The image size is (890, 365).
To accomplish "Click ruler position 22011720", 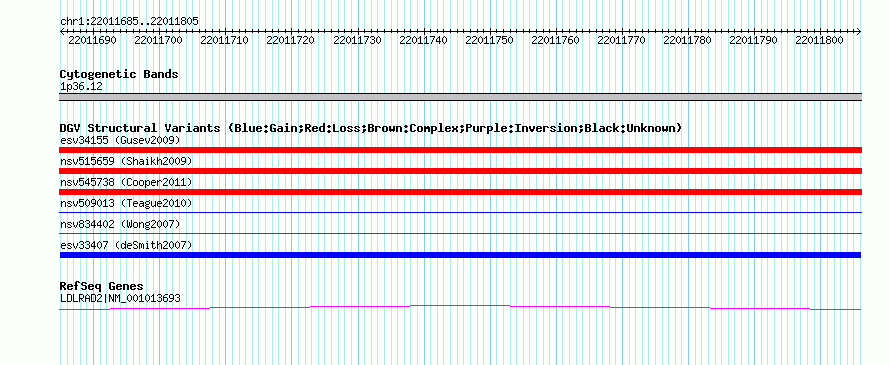I will coord(291,41).
